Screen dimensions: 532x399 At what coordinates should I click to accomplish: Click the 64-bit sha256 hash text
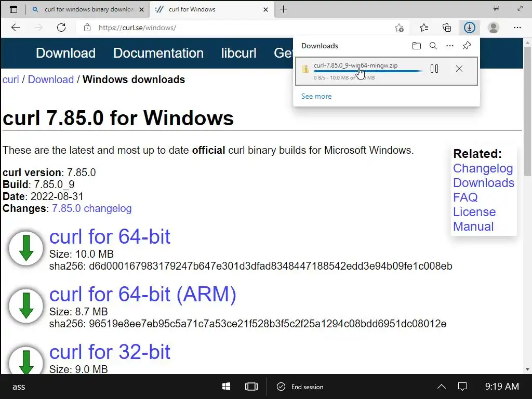click(x=270, y=266)
